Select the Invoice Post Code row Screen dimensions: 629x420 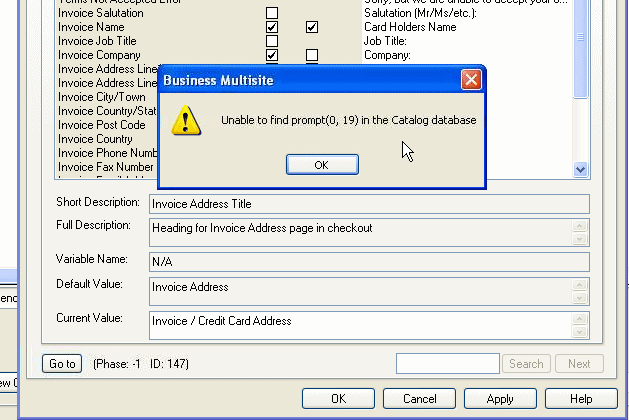(102, 125)
